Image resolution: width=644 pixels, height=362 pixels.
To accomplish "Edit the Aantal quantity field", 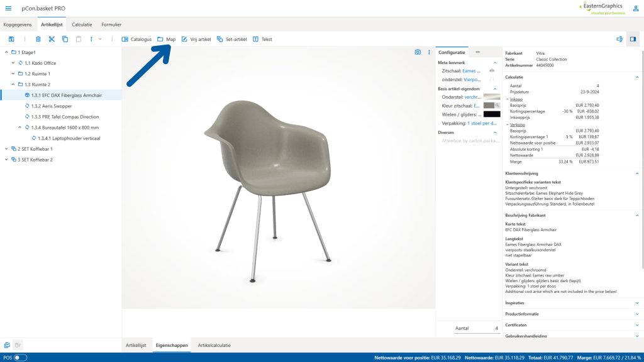I will (x=477, y=328).
